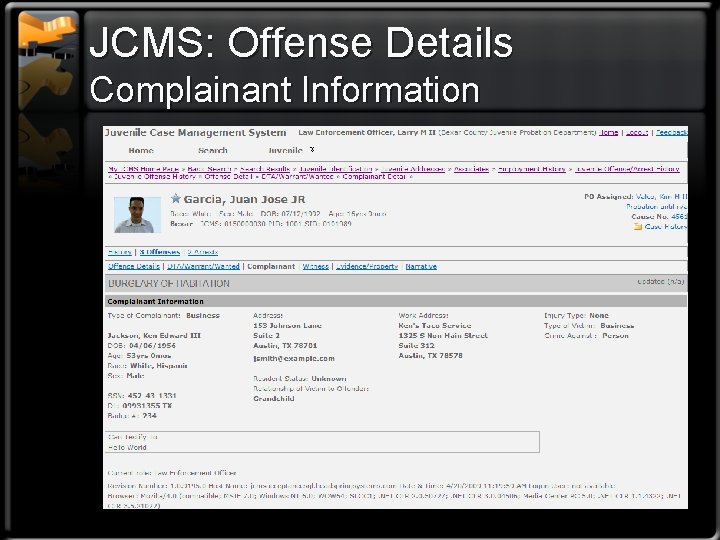This screenshot has height=540, width=720.
Task: Switch to the Evidence/Property tab
Action: 367,266
